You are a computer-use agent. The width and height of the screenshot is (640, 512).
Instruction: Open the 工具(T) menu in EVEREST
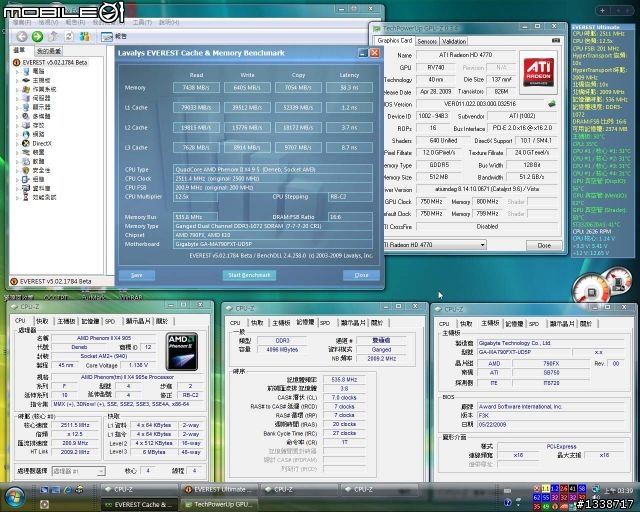pos(142,22)
